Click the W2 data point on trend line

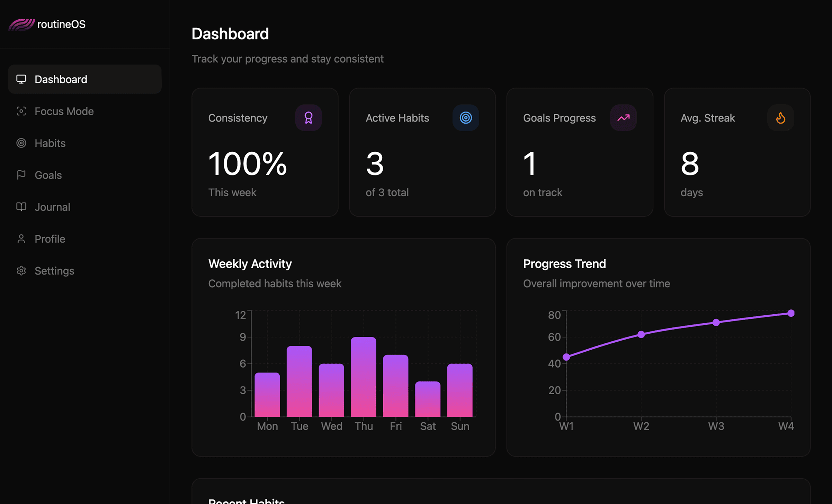pyautogui.click(x=641, y=334)
